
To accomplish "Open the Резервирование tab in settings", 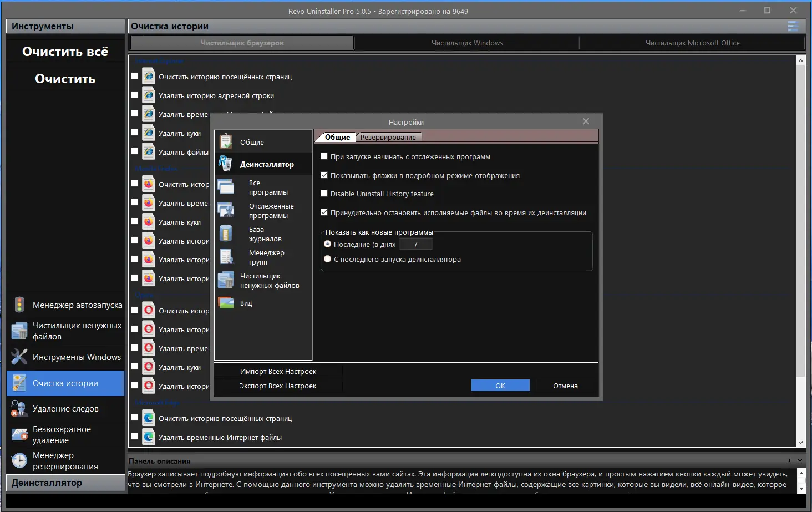I will tap(388, 137).
